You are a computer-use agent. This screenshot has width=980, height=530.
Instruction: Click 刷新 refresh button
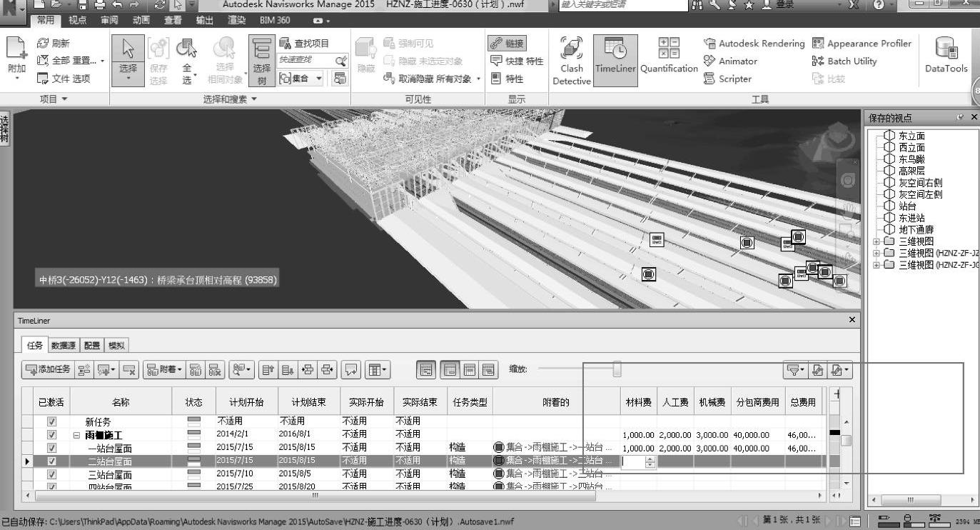click(x=53, y=44)
